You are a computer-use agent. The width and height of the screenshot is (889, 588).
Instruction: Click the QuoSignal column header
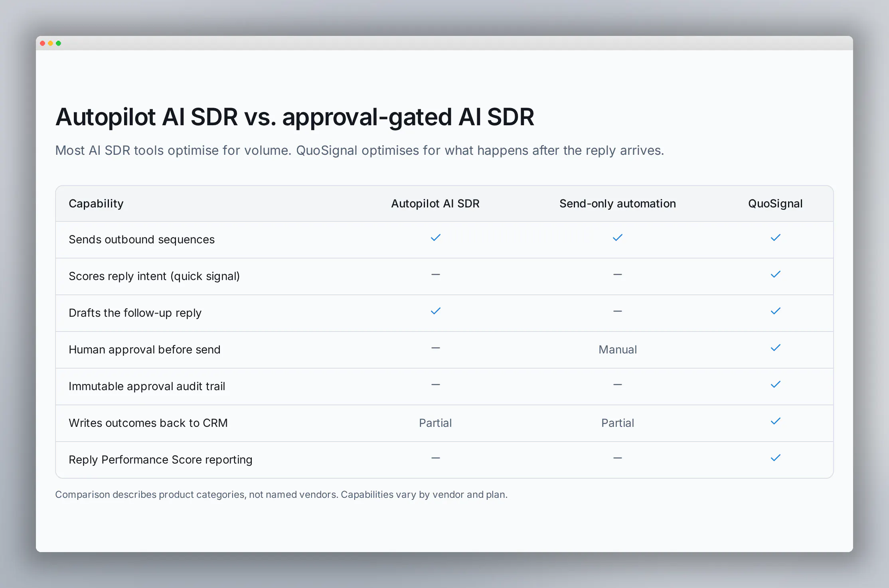tap(775, 204)
